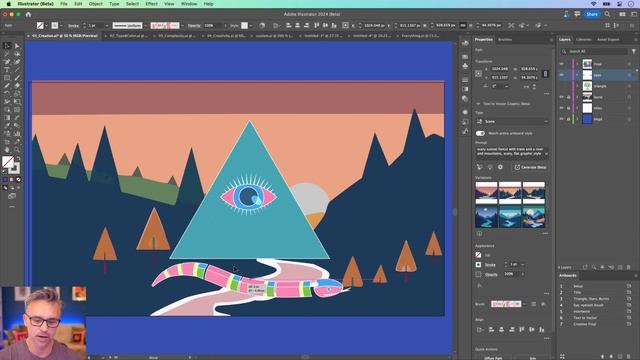Click the Offset Path quick action
Image resolution: width=640 pixels, height=360 pixels.
[x=493, y=358]
